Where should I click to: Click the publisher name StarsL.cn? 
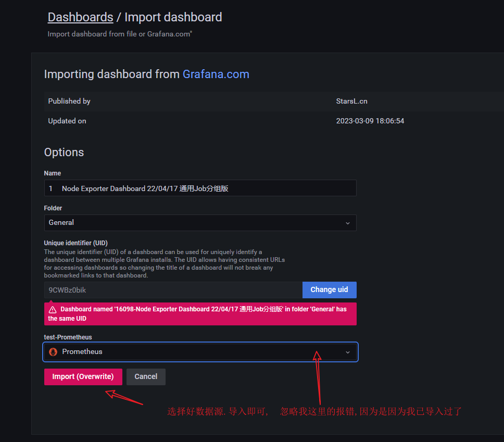pos(351,101)
